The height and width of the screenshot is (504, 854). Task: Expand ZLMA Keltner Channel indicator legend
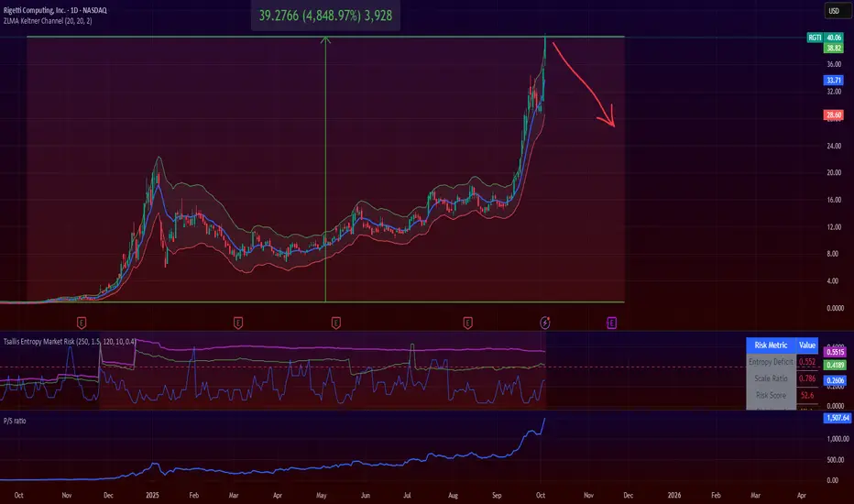click(48, 21)
